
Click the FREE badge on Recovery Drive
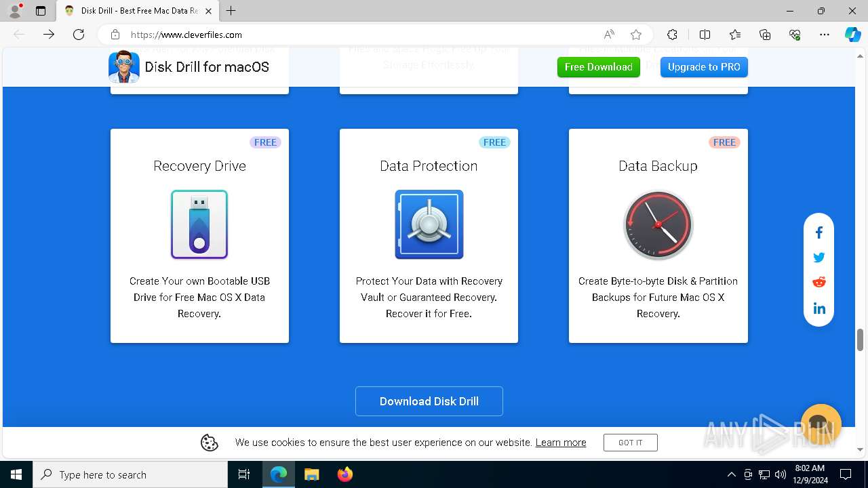[x=265, y=142]
